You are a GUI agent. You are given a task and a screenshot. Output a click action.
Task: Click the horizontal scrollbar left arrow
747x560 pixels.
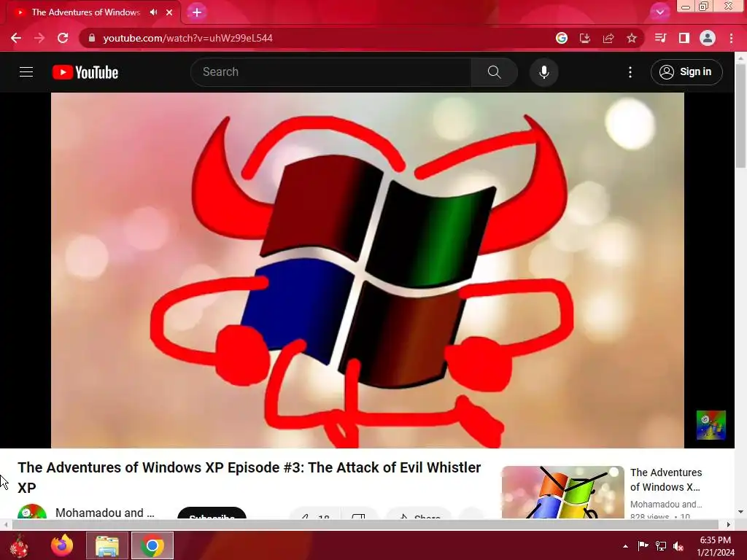point(6,524)
